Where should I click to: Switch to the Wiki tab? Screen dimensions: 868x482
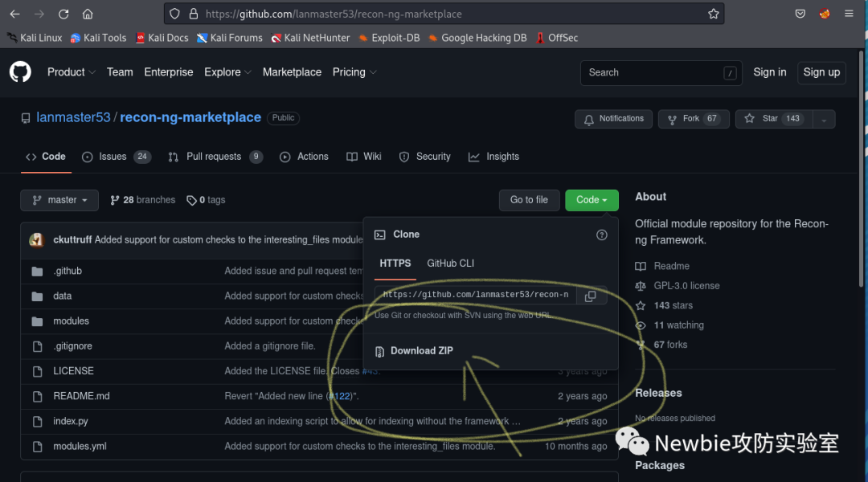click(364, 157)
